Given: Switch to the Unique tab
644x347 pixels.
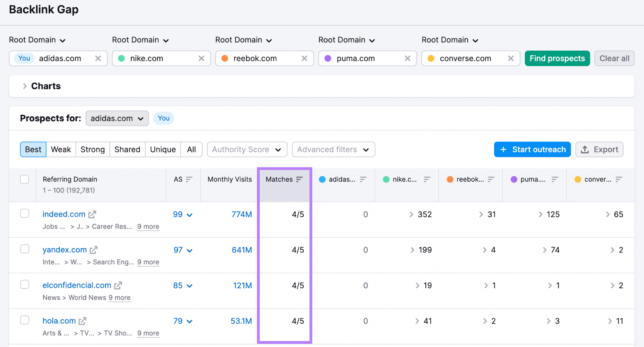Looking at the screenshot, I should 163,149.
